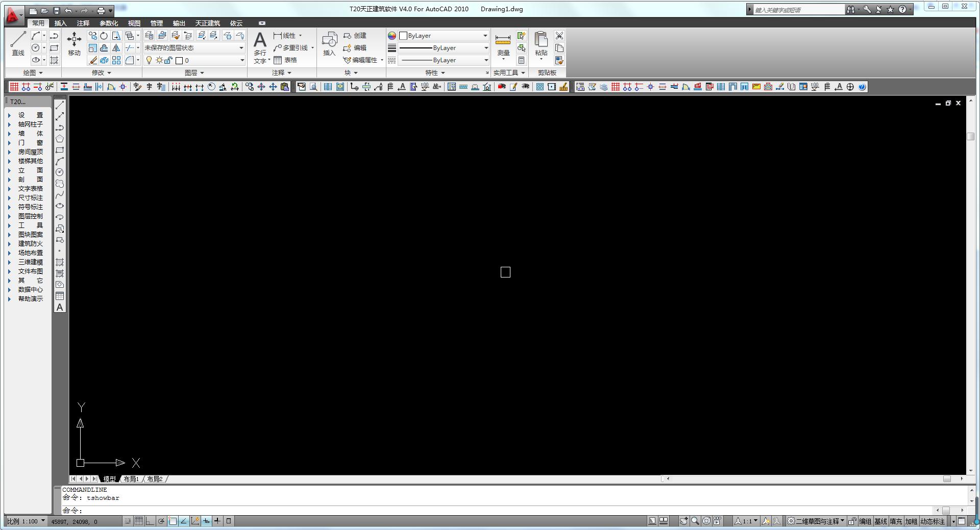Select the spline tool in vertical draw toolbar
Viewport: 980px width, 530px height.
(60, 195)
